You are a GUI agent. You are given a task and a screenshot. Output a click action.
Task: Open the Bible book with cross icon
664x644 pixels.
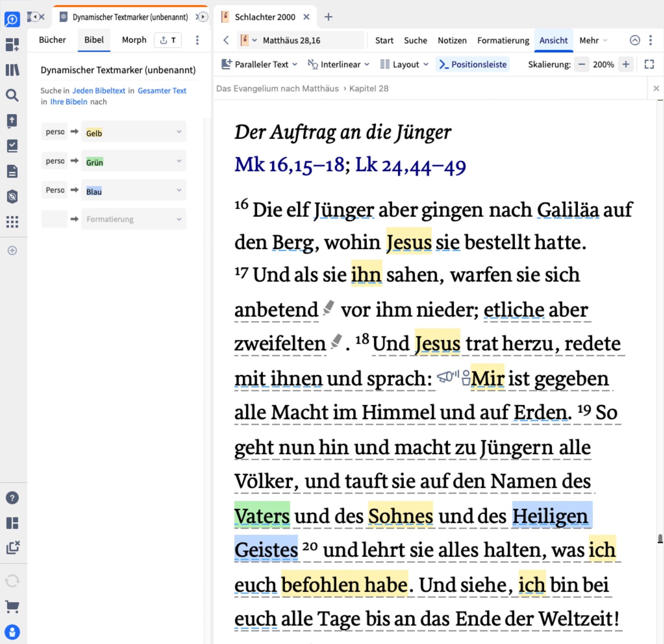pos(12,121)
